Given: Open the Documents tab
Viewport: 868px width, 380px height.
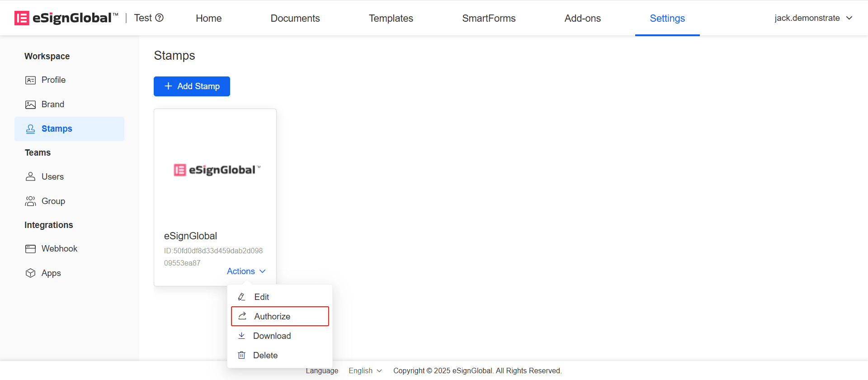Looking at the screenshot, I should (x=295, y=18).
